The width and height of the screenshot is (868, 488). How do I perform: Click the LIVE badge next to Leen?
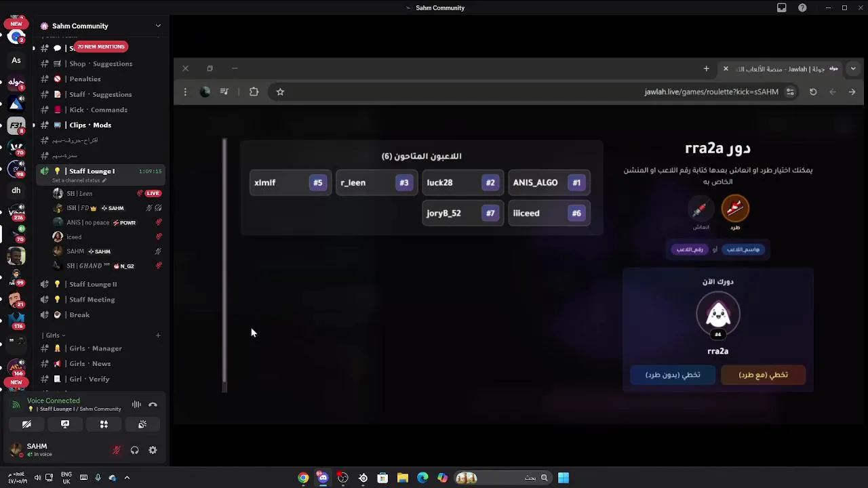pyautogui.click(x=153, y=193)
